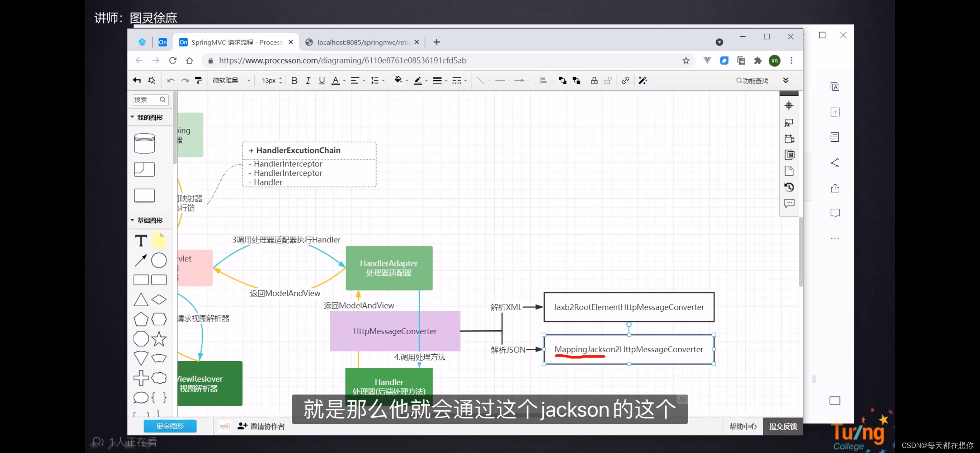Open the font color dropdown arrow

click(344, 81)
